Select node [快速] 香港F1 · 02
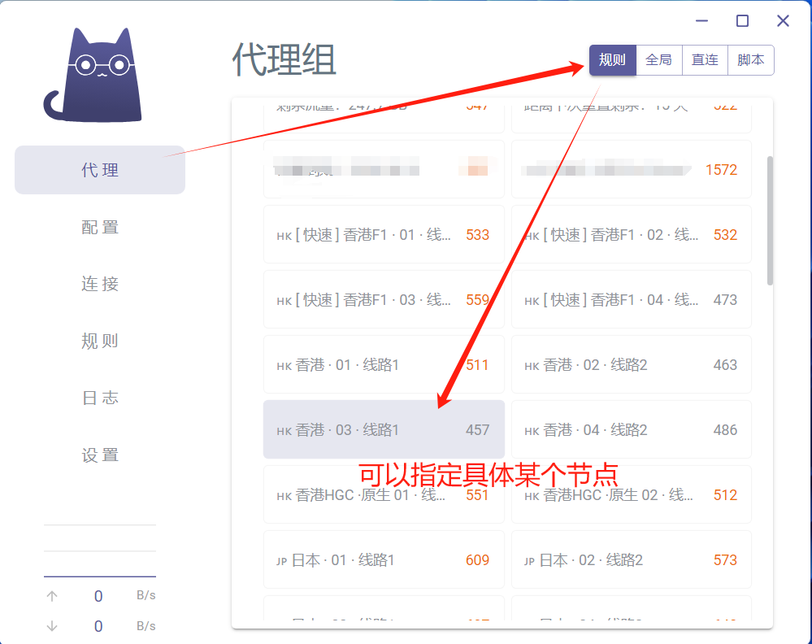Viewport: 812px width, 644px height. [632, 235]
